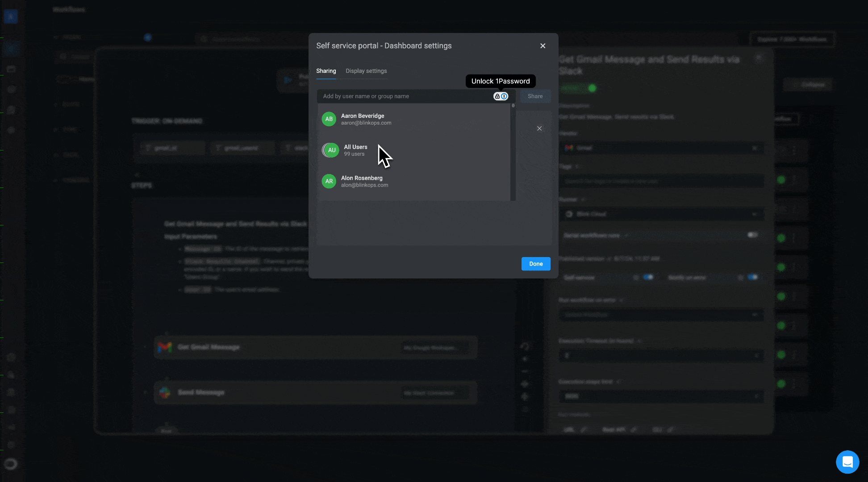Image resolution: width=868 pixels, height=482 pixels.
Task: Toggle the Serial workflows runs switch
Action: (x=753, y=235)
